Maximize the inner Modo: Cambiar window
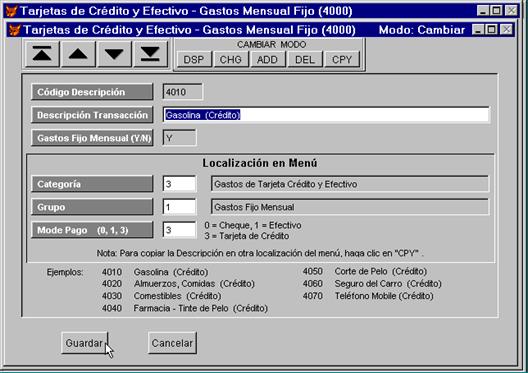528x373 pixels. click(x=492, y=30)
